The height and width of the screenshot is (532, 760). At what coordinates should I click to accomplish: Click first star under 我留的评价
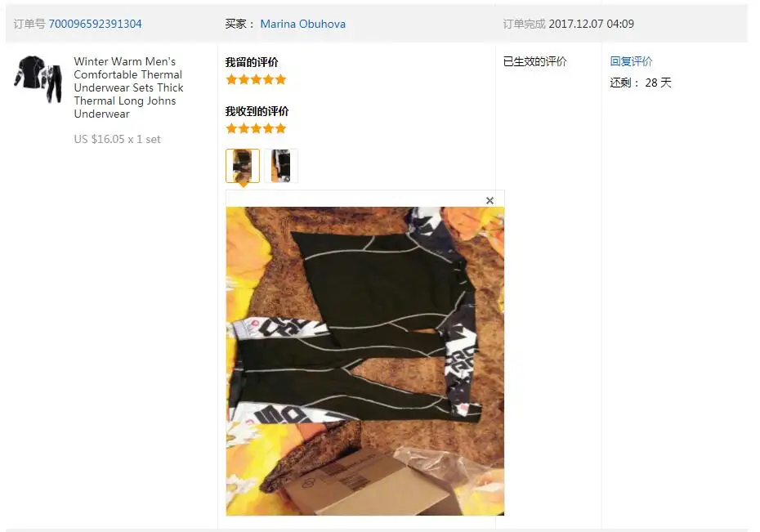point(231,79)
